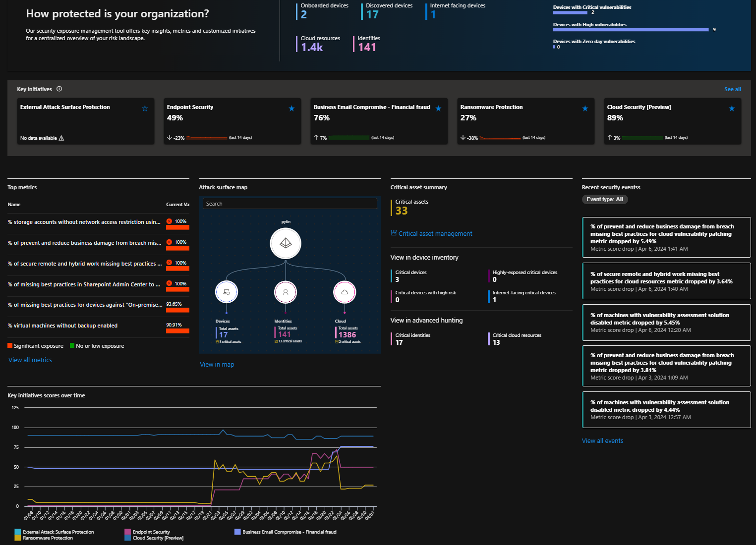Image resolution: width=756 pixels, height=545 pixels.
Task: Open View all metrics link
Action: pyautogui.click(x=30, y=360)
